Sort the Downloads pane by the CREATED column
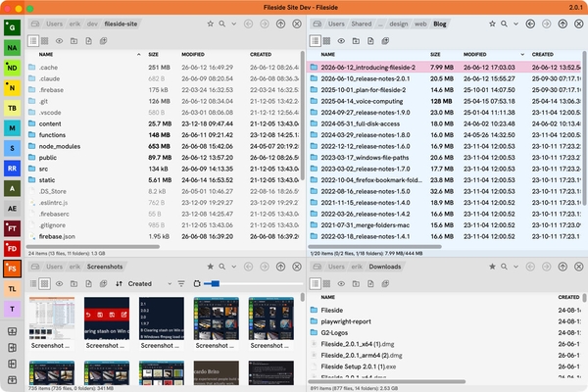Screen dimensions: 588x392 [568, 297]
